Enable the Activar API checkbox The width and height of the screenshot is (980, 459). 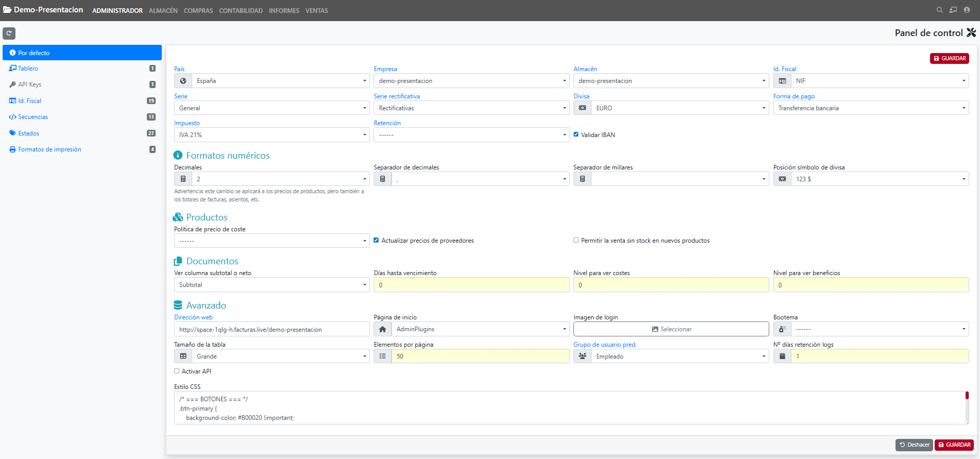coord(177,371)
